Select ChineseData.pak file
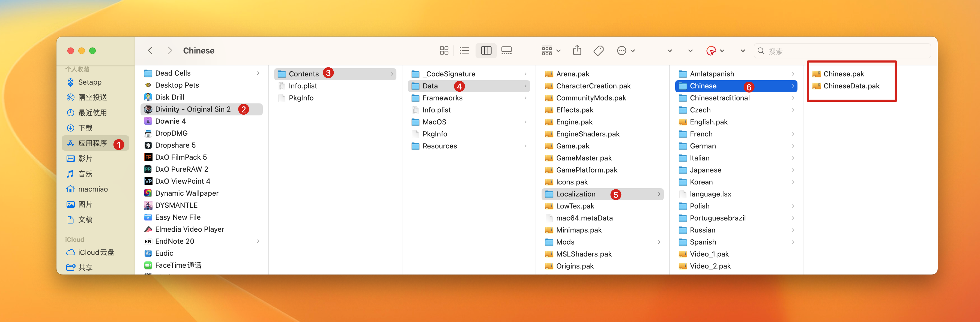The height and width of the screenshot is (322, 980). coord(851,86)
